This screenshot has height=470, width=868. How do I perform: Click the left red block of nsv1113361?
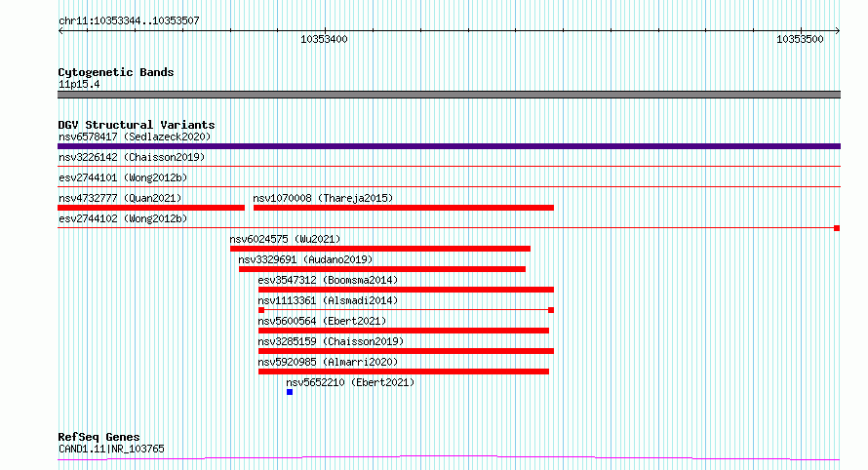[x=261, y=310]
